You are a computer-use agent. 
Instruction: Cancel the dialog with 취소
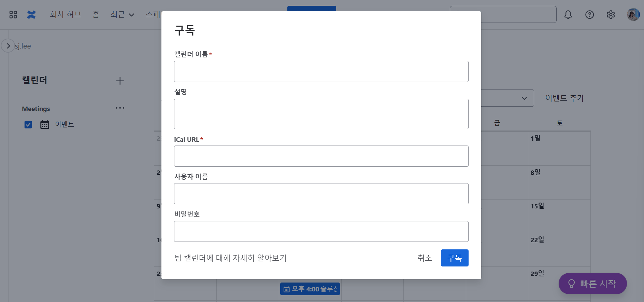coord(425,258)
